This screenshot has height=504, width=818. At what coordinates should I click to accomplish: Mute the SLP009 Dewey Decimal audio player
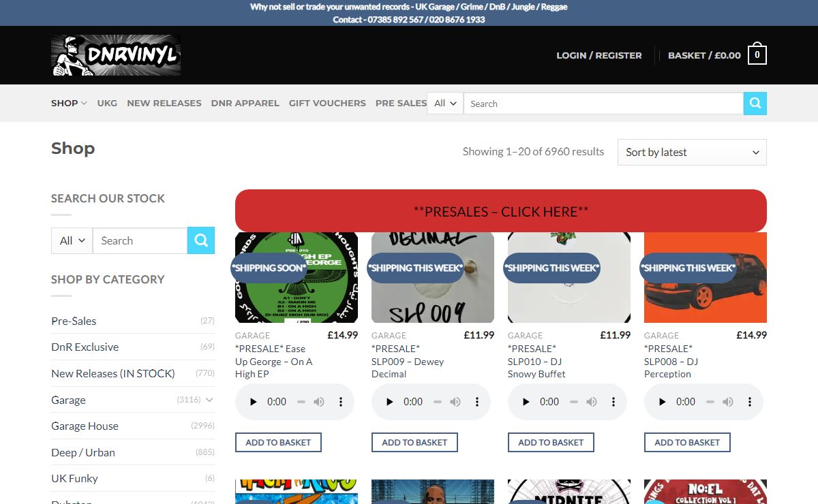click(x=455, y=402)
